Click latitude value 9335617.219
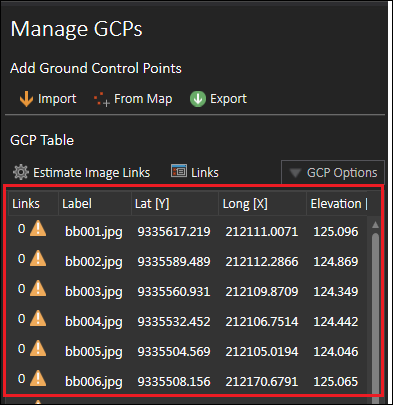The image size is (393, 405). tap(174, 231)
